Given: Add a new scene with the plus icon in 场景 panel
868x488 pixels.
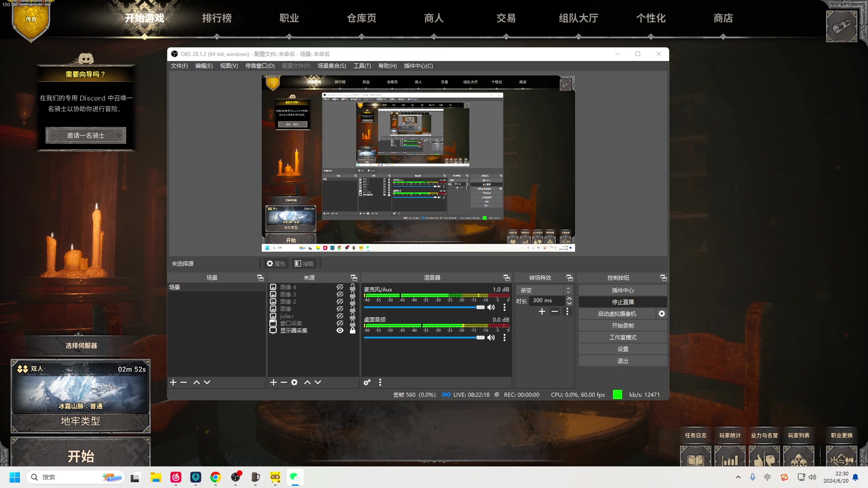Looking at the screenshot, I should (173, 382).
